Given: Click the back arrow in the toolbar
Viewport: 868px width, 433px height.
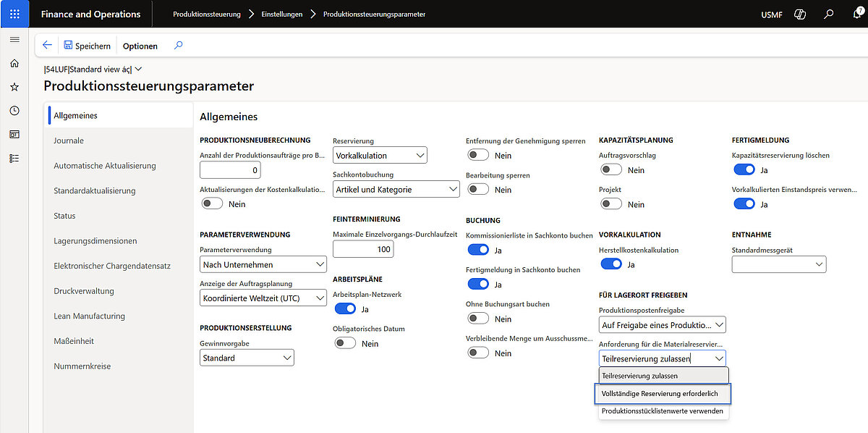Looking at the screenshot, I should (46, 45).
